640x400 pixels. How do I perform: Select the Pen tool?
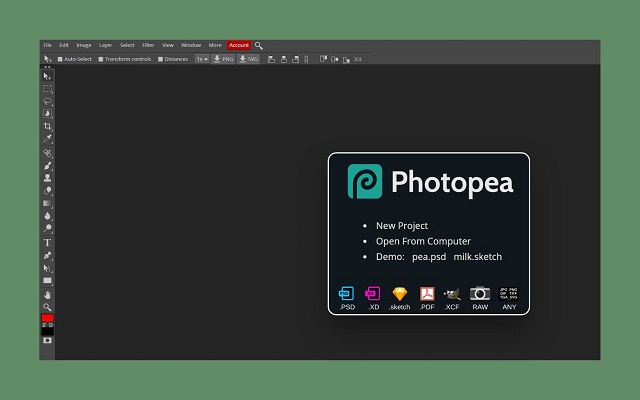pos(47,256)
